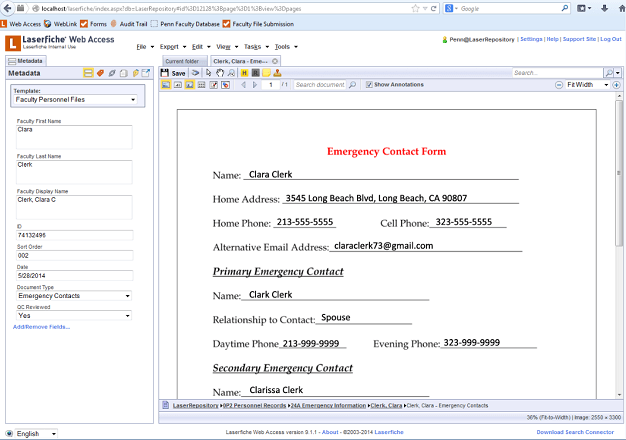Close the Clerk, Clara document tab
626x440 pixels.
coord(275,61)
